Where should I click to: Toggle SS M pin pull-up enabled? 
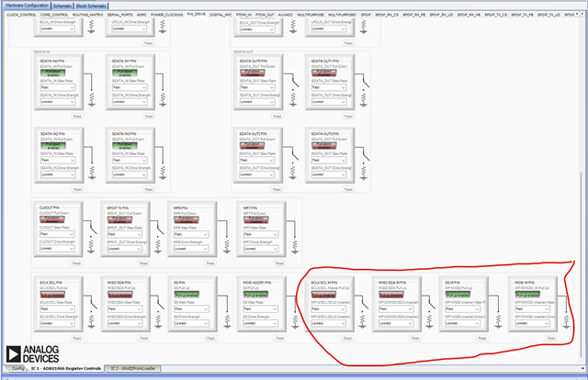click(458, 295)
